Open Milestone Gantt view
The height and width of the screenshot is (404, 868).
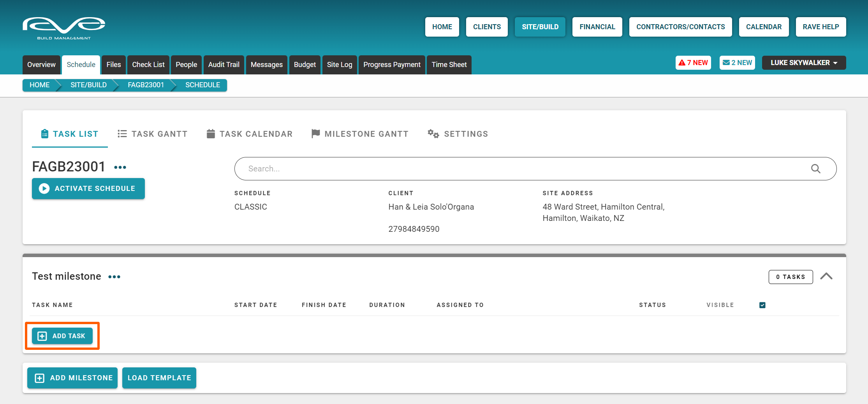pyautogui.click(x=360, y=134)
